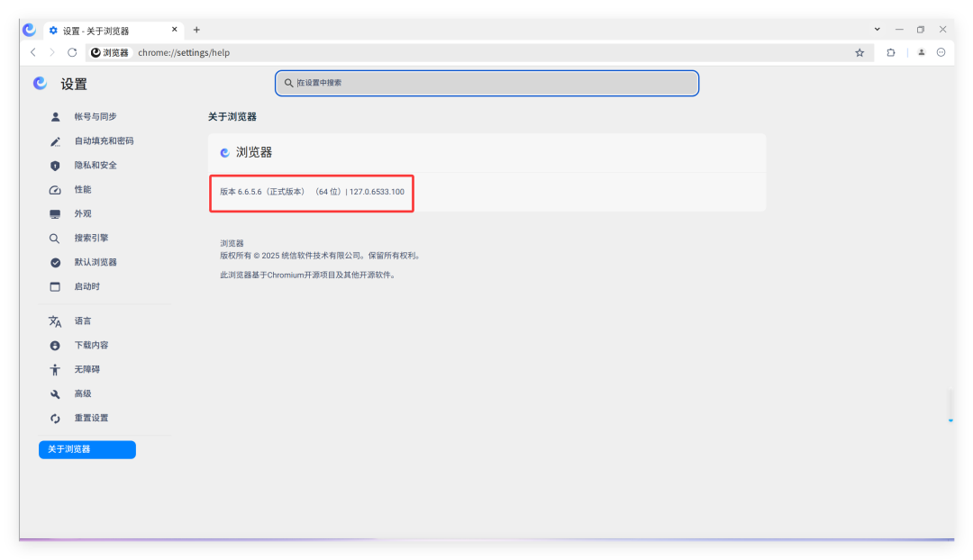Click the 设置 header logo
The width and height of the screenshot is (973, 560).
[40, 83]
